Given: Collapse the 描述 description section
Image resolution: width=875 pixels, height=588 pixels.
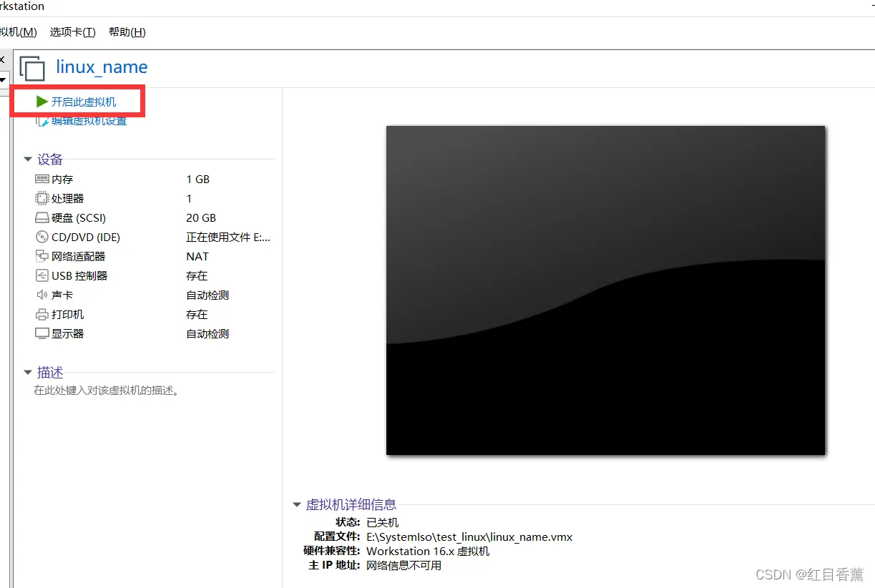Looking at the screenshot, I should coord(27,372).
